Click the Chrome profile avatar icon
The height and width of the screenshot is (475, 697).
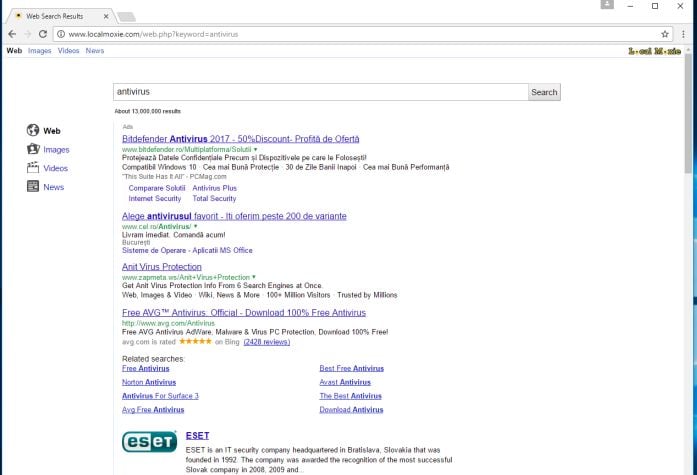[x=607, y=5]
